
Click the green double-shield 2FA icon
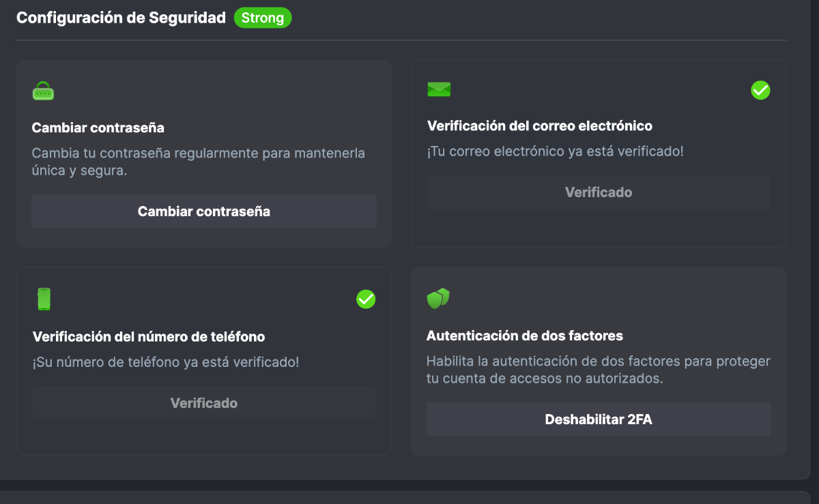pyautogui.click(x=438, y=298)
